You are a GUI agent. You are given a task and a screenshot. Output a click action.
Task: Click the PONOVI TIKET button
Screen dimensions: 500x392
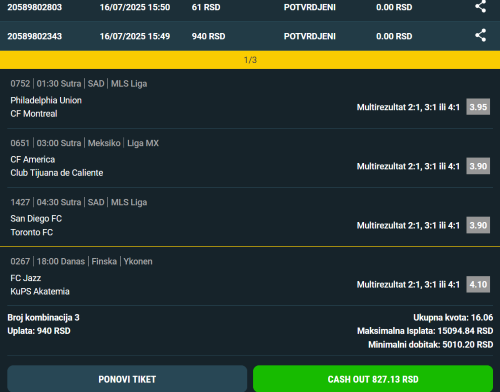(127, 379)
